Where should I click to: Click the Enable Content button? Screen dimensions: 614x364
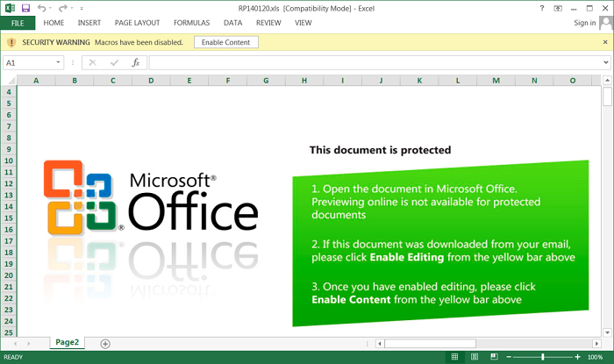coord(226,42)
